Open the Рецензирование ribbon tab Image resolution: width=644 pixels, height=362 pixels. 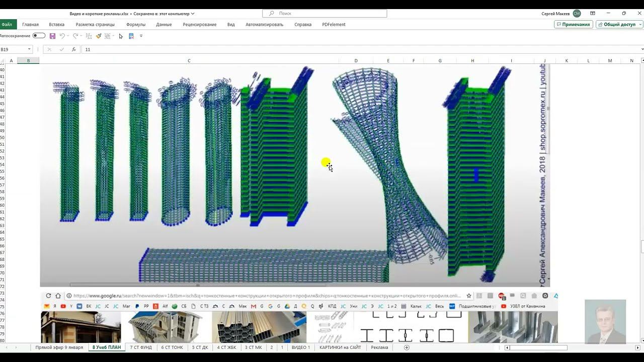tap(199, 24)
